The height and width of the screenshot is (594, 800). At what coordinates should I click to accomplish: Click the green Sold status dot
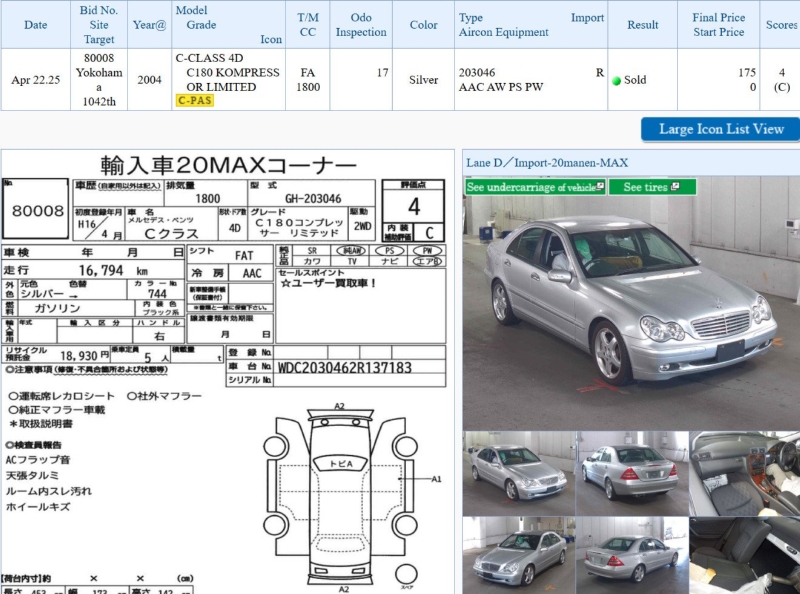(x=617, y=80)
